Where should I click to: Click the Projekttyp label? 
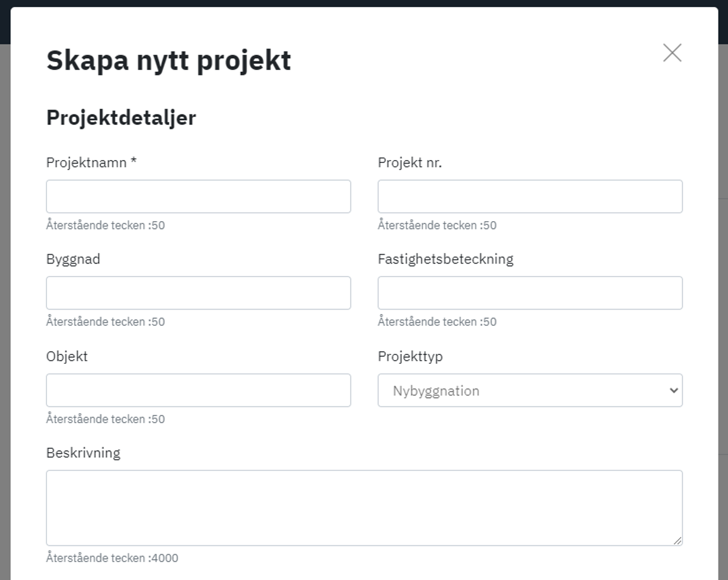point(410,357)
